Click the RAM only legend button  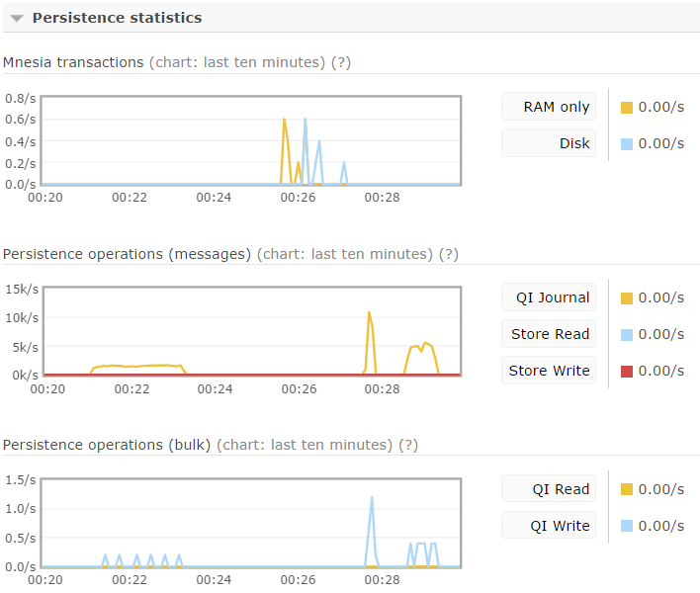[x=549, y=107]
